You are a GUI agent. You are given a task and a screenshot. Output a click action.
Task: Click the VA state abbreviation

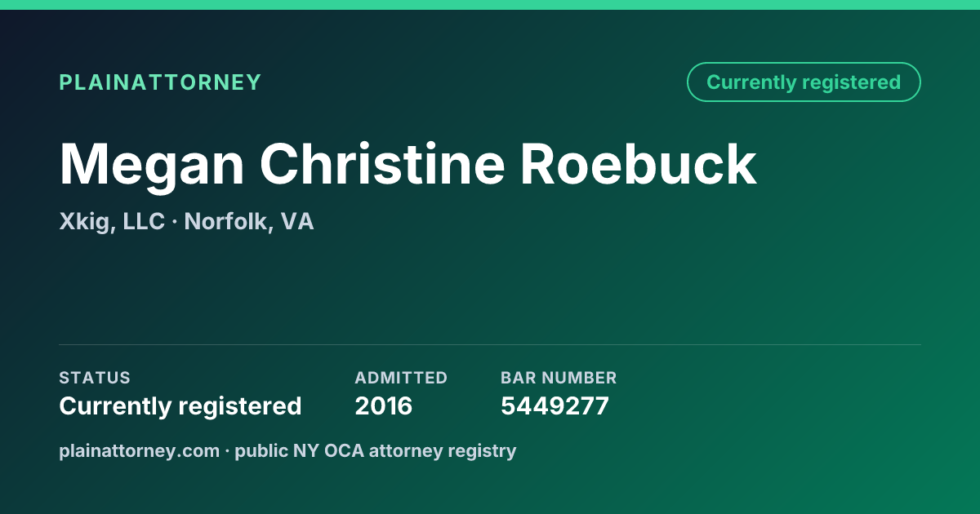click(x=297, y=222)
